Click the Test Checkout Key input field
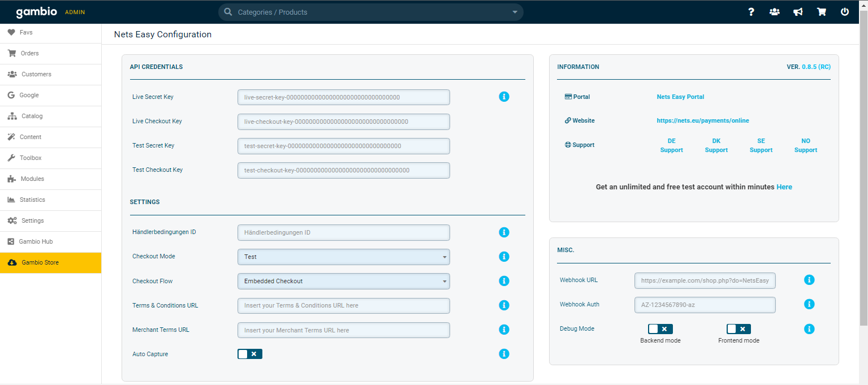Viewport: 868px width, 385px height. [x=344, y=170]
